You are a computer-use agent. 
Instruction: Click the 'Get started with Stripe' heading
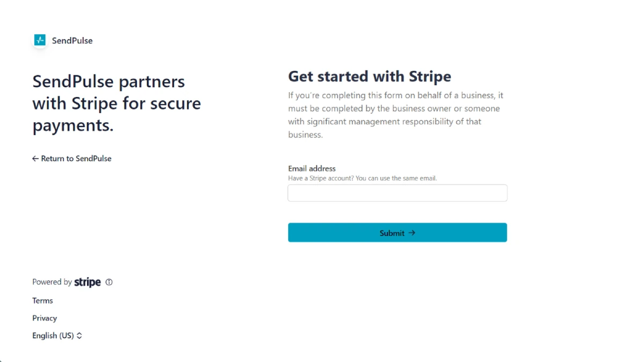369,76
